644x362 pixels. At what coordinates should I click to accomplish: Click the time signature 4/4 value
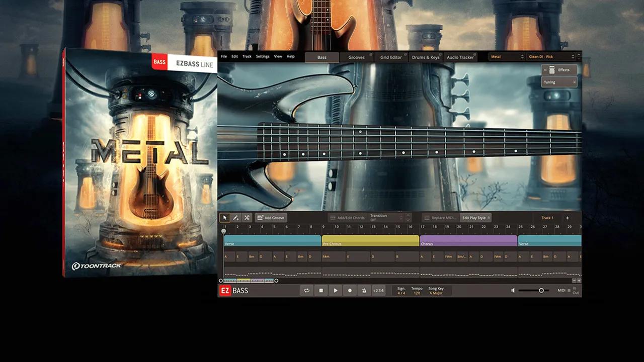pos(401,293)
